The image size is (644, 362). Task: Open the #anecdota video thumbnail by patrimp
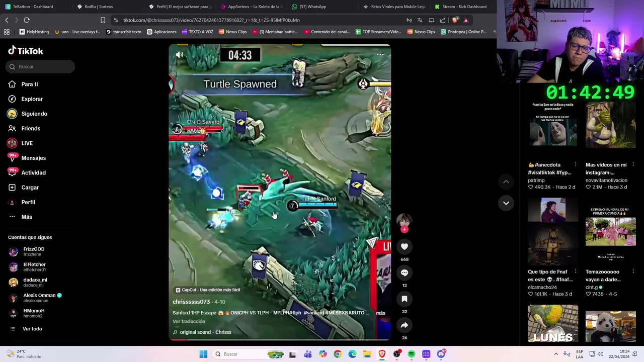point(552,126)
